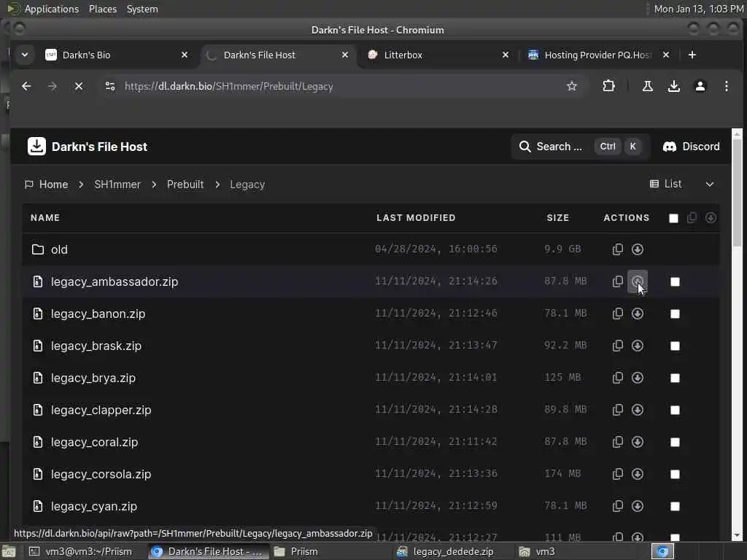Open the Applications menu
Image resolution: width=747 pixels, height=560 pixels.
click(52, 9)
